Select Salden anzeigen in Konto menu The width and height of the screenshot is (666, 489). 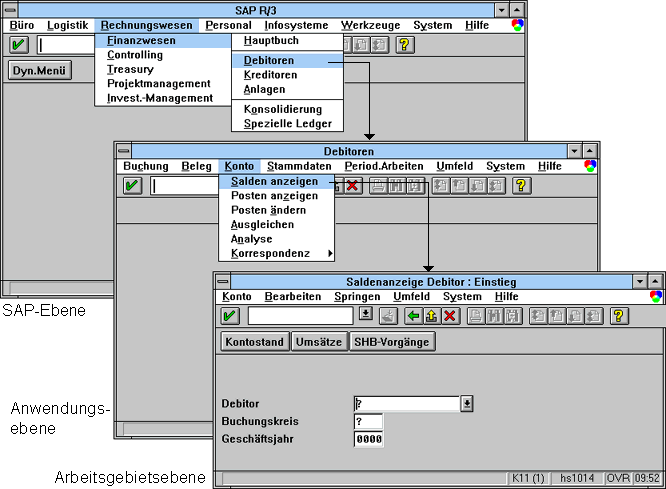pyautogui.click(x=277, y=181)
